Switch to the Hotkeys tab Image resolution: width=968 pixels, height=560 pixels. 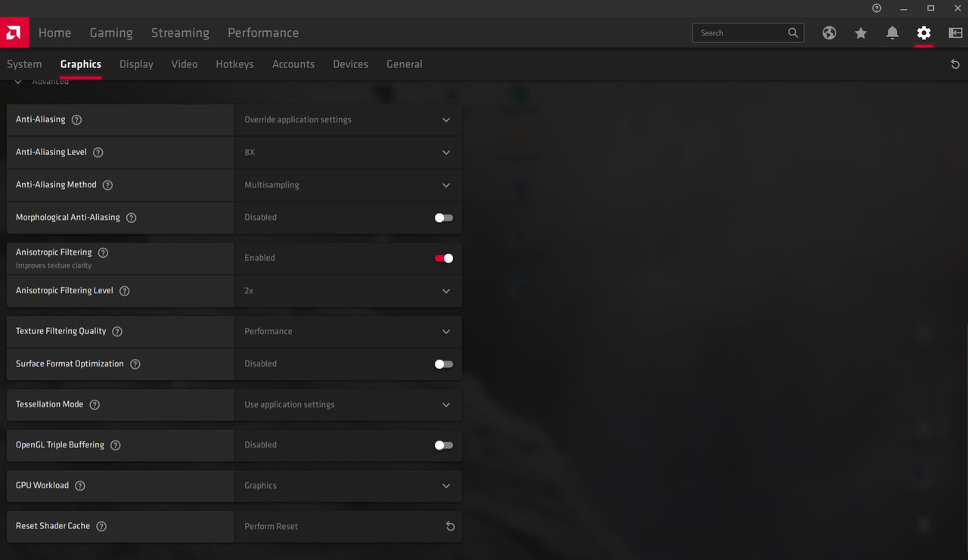coord(234,64)
